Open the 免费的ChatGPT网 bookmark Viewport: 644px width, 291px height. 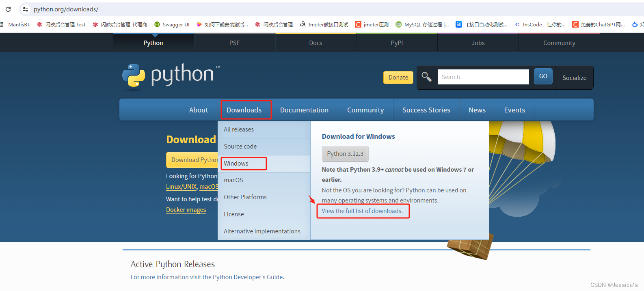point(599,24)
